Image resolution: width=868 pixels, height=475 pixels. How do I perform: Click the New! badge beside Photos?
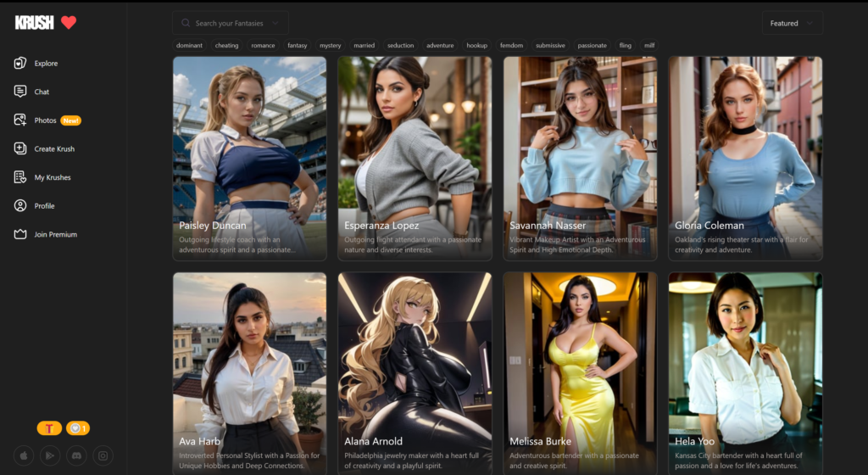[71, 120]
